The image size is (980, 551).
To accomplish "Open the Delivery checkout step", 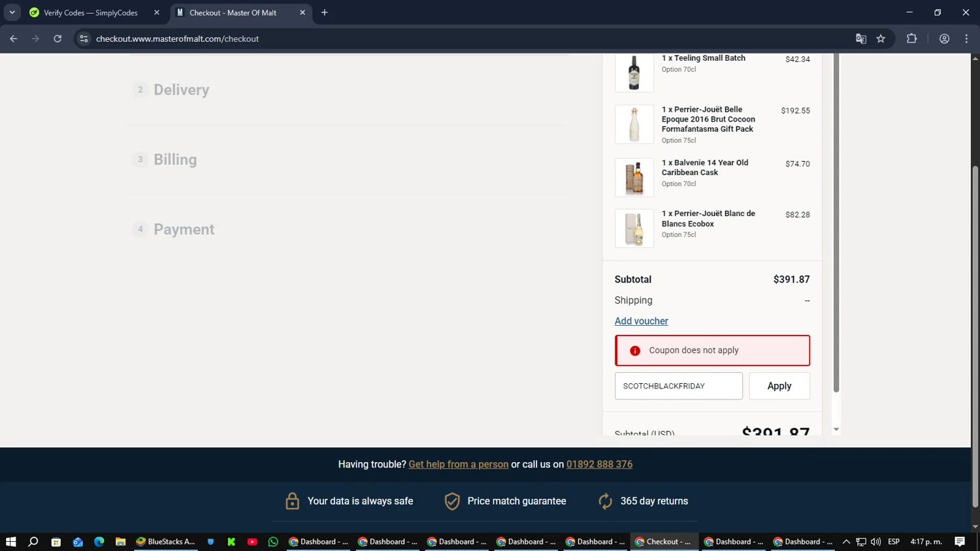I will click(182, 90).
